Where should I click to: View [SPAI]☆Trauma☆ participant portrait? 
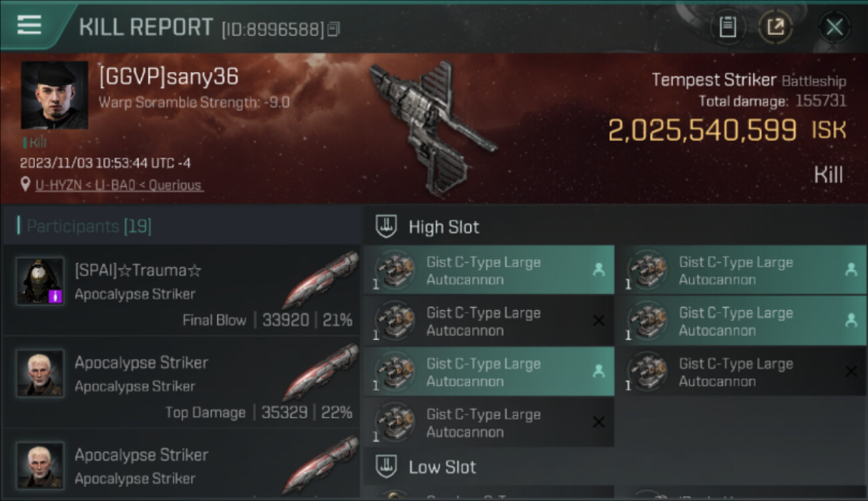(40, 281)
